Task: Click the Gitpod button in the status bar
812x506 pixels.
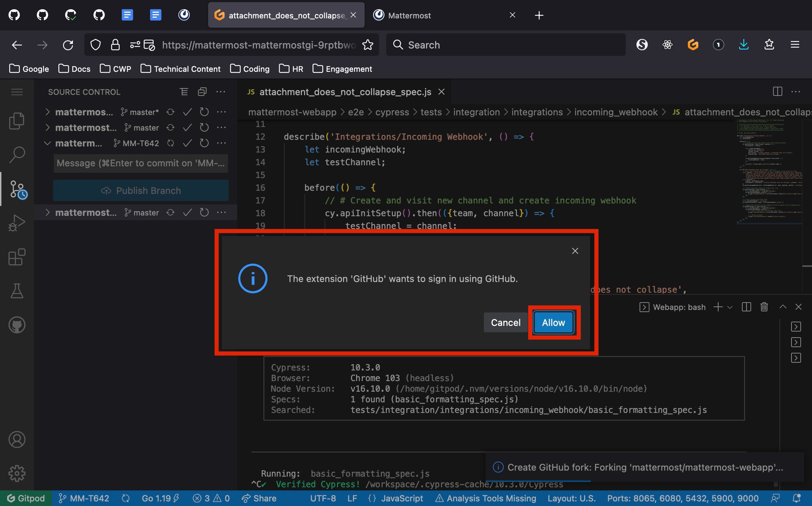Action: tap(26, 498)
